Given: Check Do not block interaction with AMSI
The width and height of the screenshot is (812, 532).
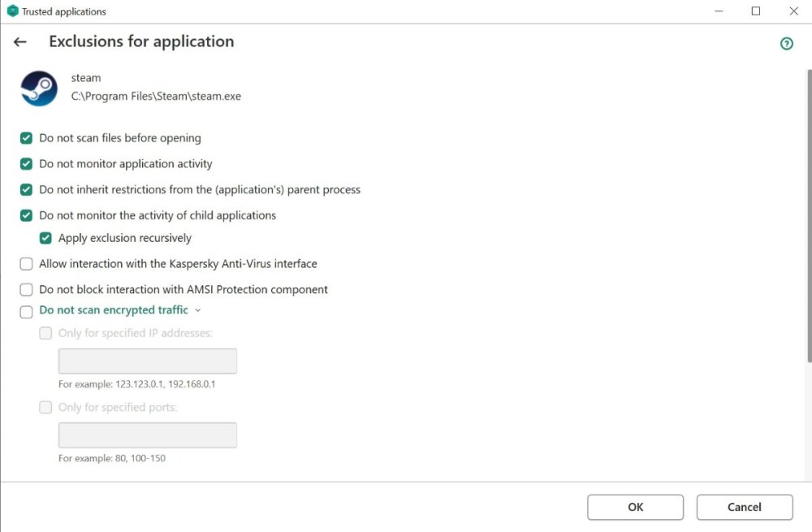Looking at the screenshot, I should pyautogui.click(x=25, y=289).
